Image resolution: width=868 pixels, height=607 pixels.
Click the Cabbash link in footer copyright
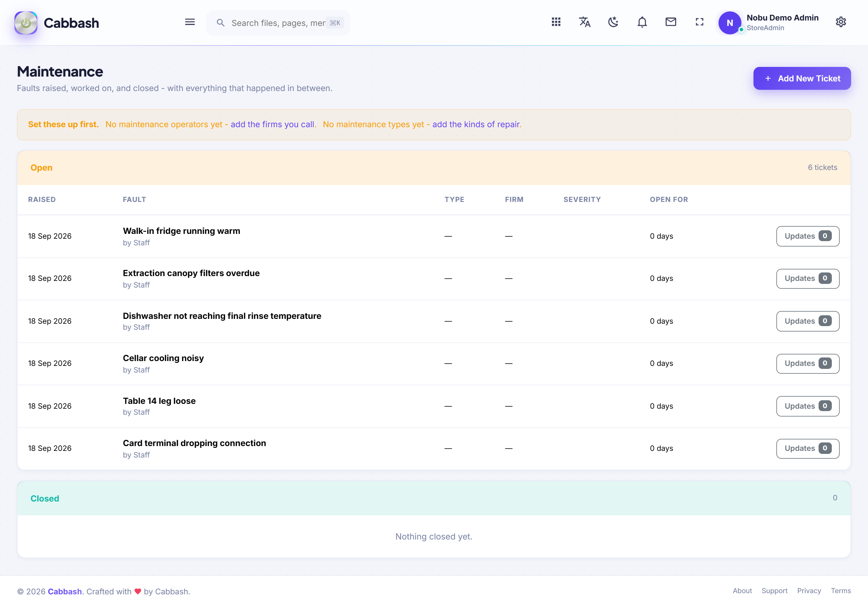tap(64, 592)
